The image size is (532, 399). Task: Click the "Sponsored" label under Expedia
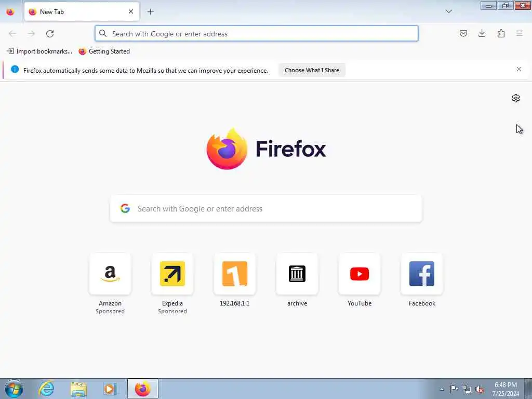click(172, 311)
